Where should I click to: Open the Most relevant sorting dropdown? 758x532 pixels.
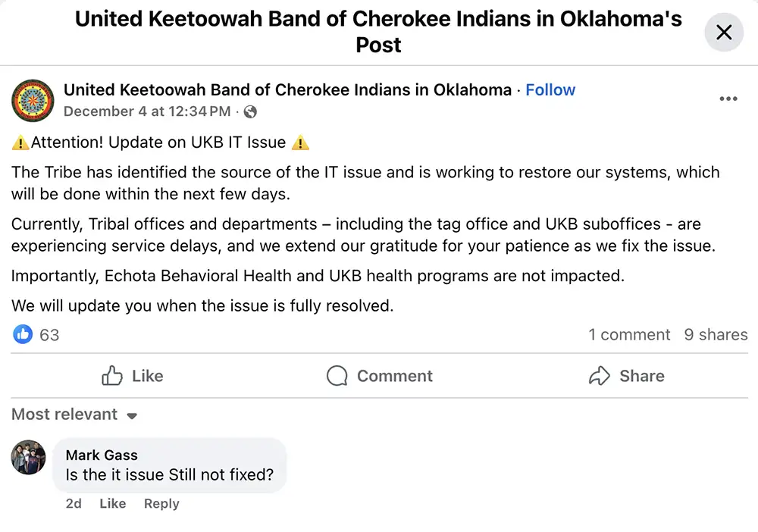click(64, 414)
